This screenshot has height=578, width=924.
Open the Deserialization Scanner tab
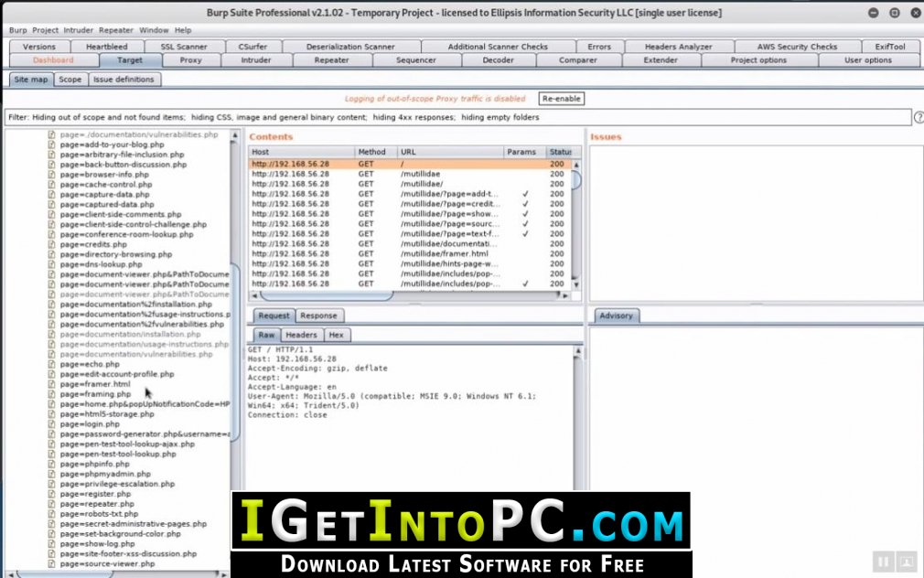350,47
